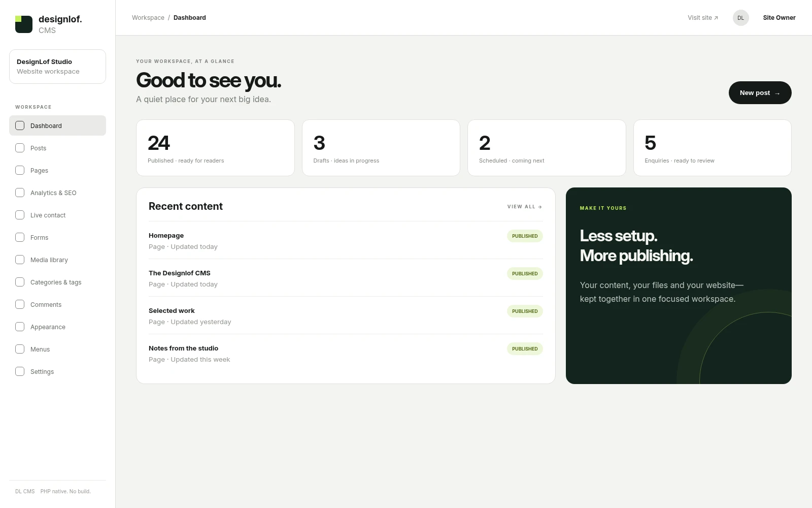Click the Dashboard breadcrumb text
The width and height of the screenshot is (812, 508).
[190, 18]
